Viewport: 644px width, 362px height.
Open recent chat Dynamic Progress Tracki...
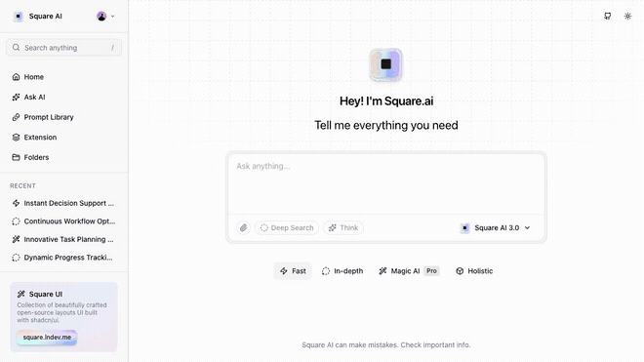63,258
